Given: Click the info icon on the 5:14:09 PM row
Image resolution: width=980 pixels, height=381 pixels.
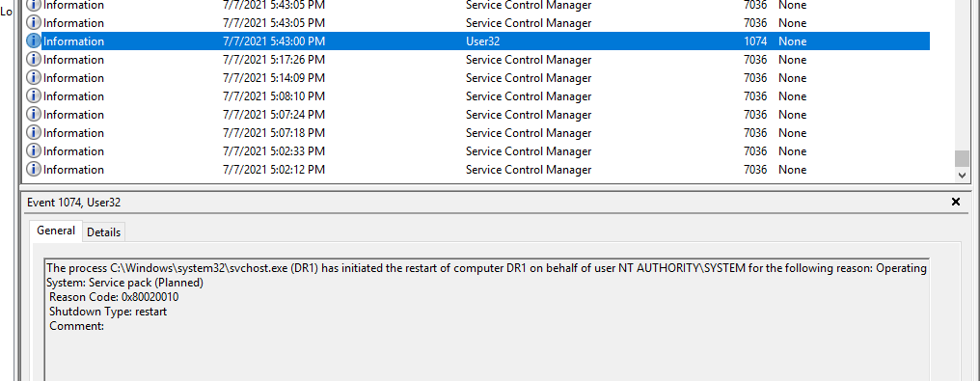Looking at the screenshot, I should coord(33,78).
